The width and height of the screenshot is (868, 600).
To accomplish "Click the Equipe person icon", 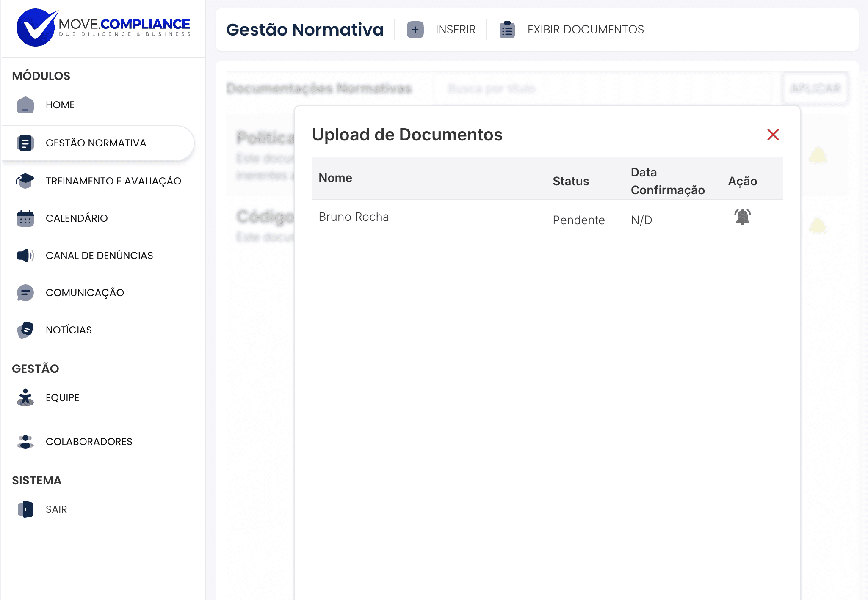I will click(x=25, y=397).
